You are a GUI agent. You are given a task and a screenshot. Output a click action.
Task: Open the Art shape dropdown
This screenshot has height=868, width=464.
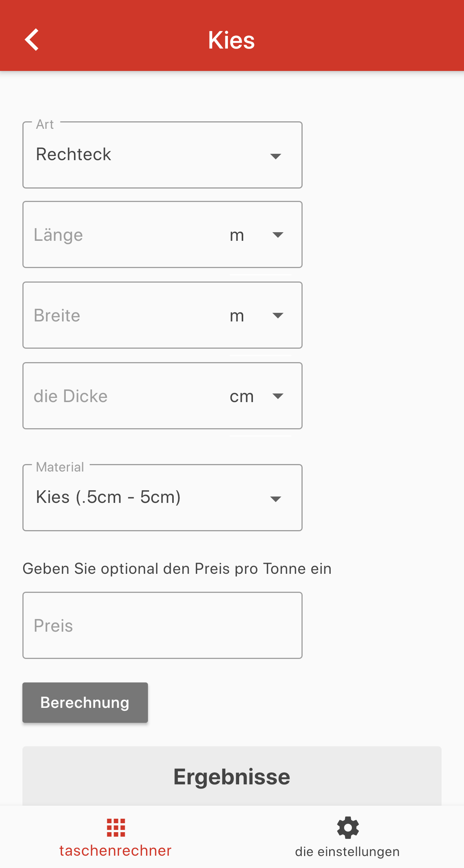163,155
